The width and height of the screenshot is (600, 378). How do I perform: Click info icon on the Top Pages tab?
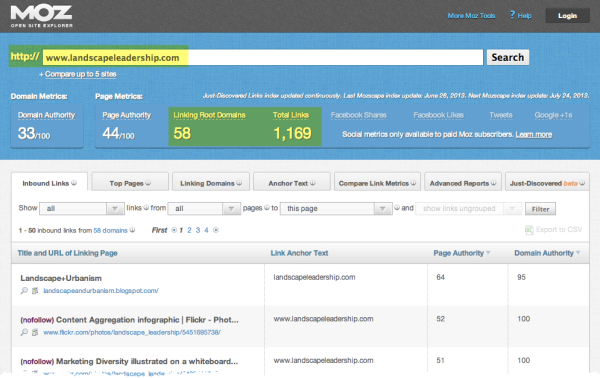coord(148,183)
